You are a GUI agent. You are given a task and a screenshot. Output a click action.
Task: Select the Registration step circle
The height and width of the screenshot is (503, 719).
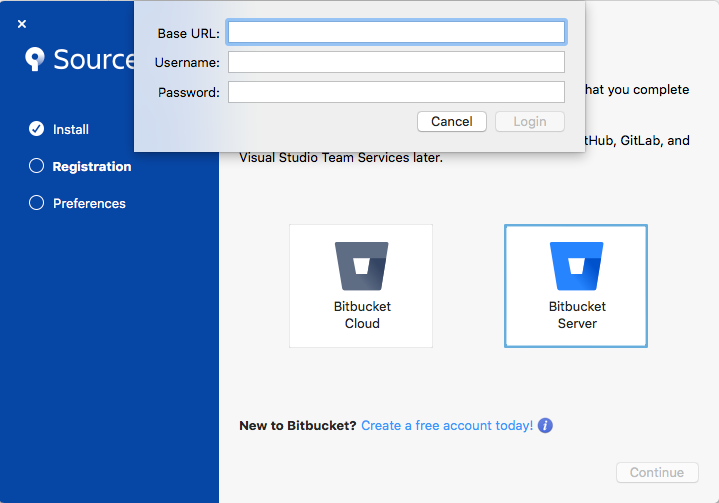pos(37,166)
